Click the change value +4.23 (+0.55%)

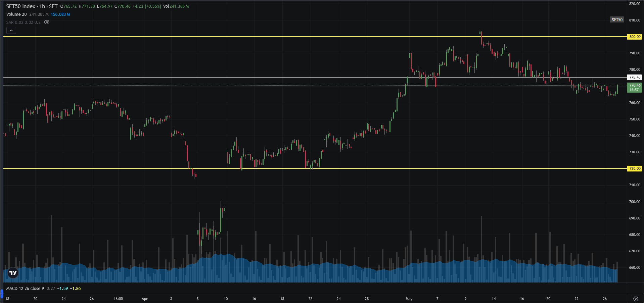[x=147, y=6]
